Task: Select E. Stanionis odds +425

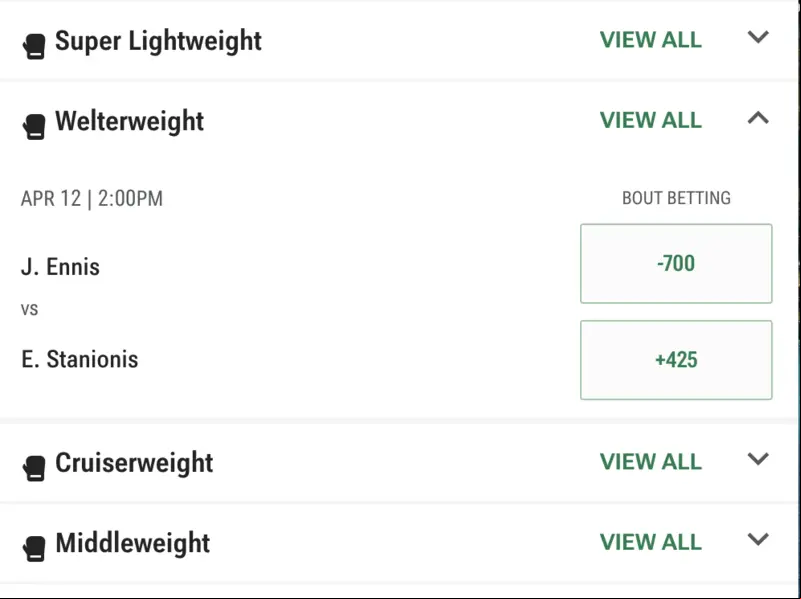Action: 676,360
